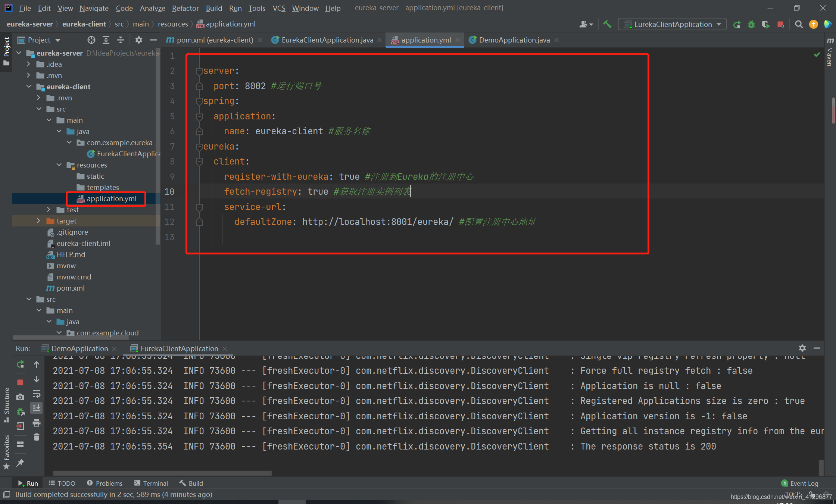Screen dimensions: 836x504
Task: Stop process in Run panel
Action: (21, 382)
